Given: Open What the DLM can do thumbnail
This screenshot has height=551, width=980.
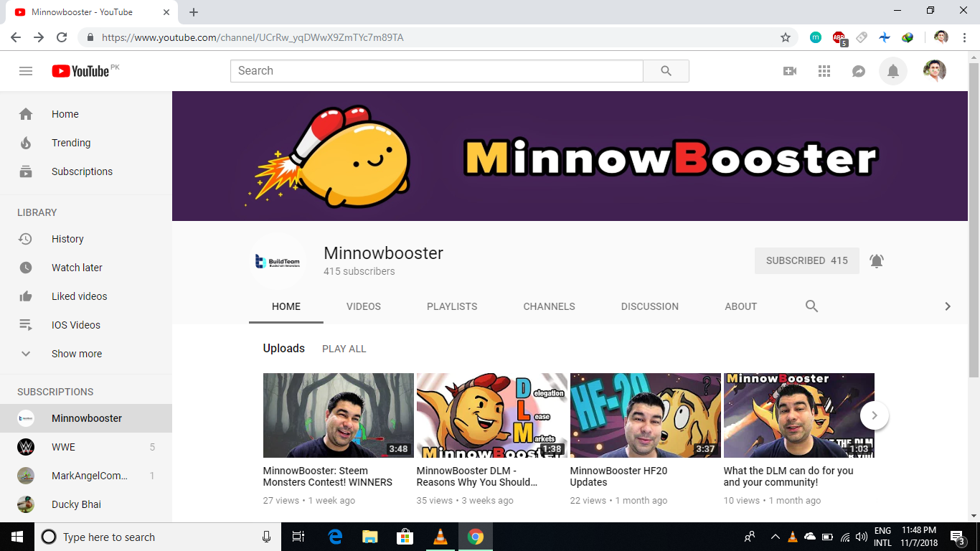Looking at the screenshot, I should click(799, 415).
